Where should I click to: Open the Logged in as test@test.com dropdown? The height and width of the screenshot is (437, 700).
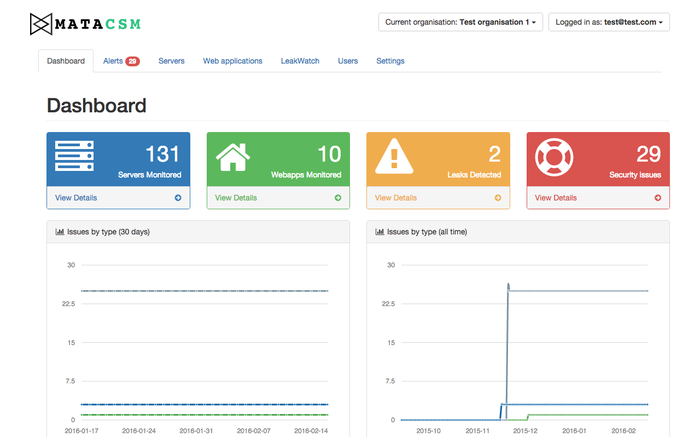(x=609, y=22)
